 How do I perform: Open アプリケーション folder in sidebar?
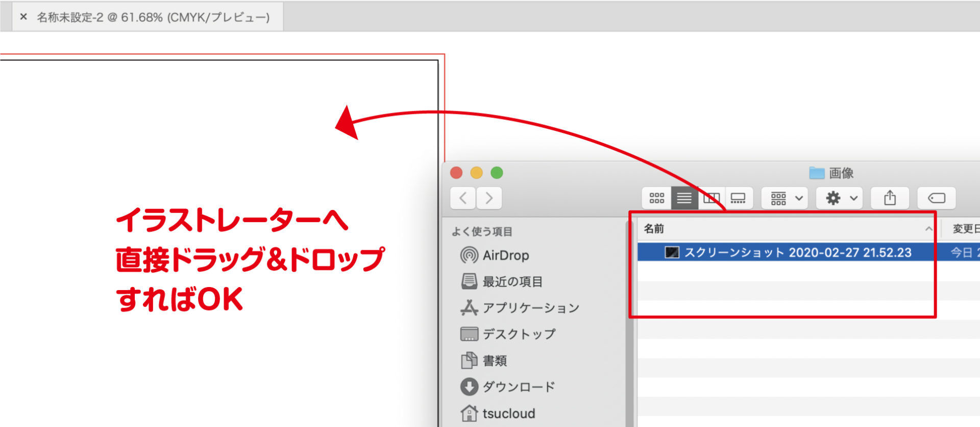530,308
